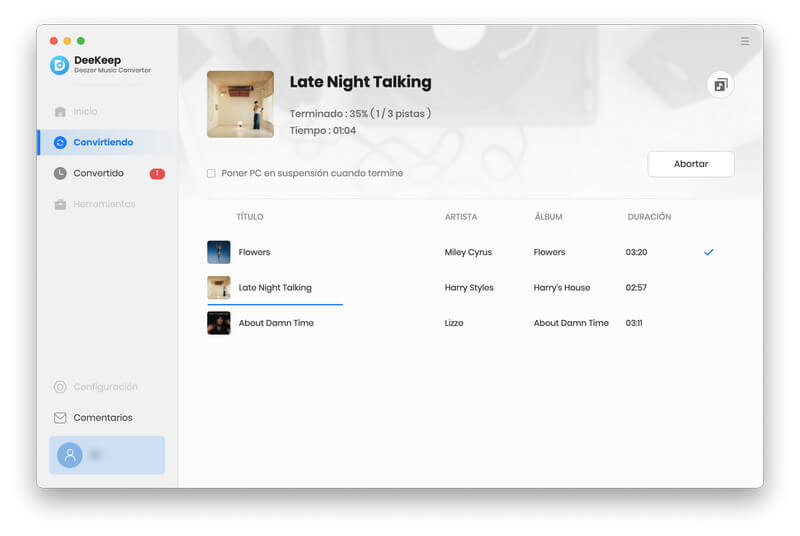The height and width of the screenshot is (536, 800).
Task: Enable Poner PC en suspensión checkbox
Action: click(x=211, y=174)
